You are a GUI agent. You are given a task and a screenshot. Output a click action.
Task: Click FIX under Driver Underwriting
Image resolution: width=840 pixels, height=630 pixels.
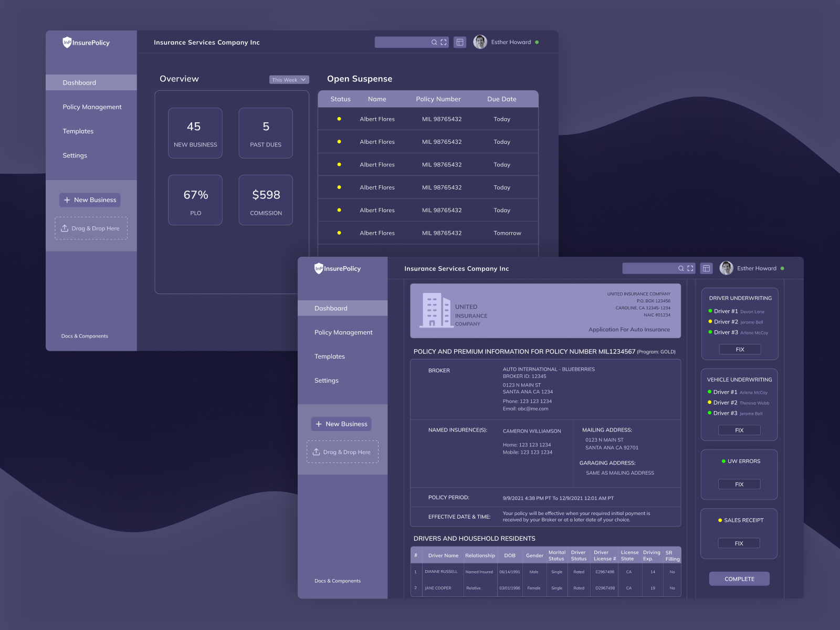point(740,350)
